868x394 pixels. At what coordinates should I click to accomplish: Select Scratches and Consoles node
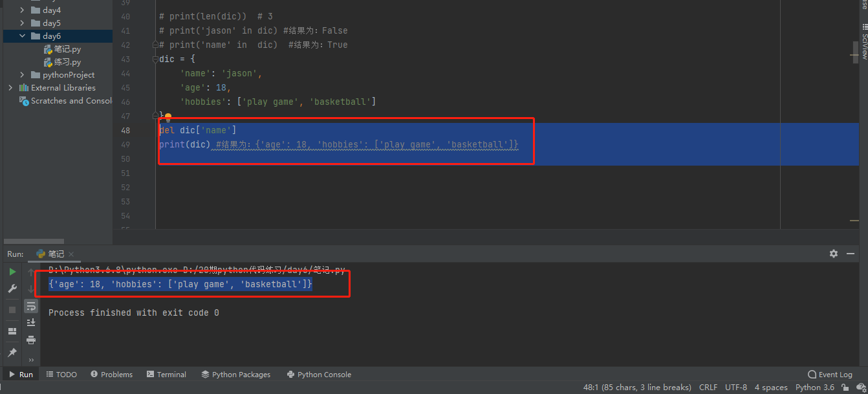pyautogui.click(x=65, y=101)
